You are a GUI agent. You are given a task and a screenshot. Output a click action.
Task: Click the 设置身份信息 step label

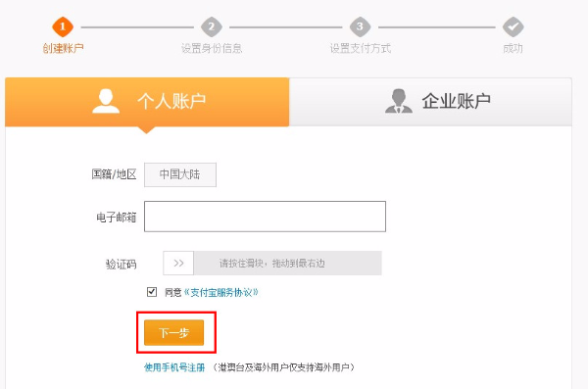(212, 48)
